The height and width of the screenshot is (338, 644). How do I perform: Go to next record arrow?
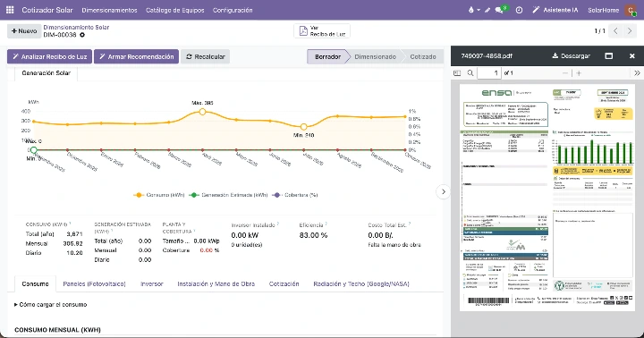coord(630,30)
